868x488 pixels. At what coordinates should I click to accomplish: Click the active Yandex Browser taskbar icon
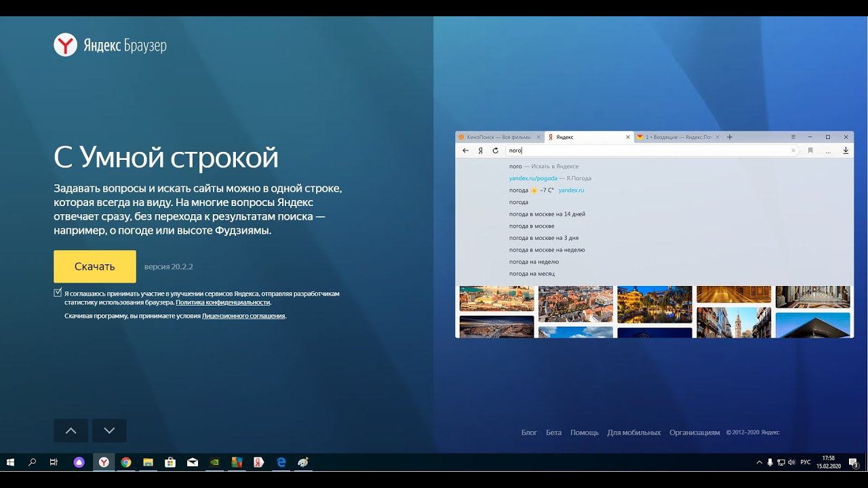click(x=103, y=462)
